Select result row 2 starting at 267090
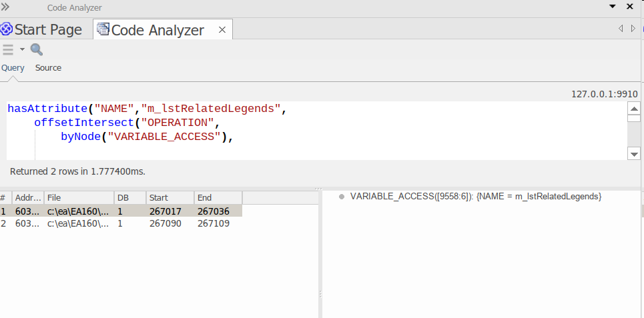This screenshot has width=644, height=318. [120, 223]
